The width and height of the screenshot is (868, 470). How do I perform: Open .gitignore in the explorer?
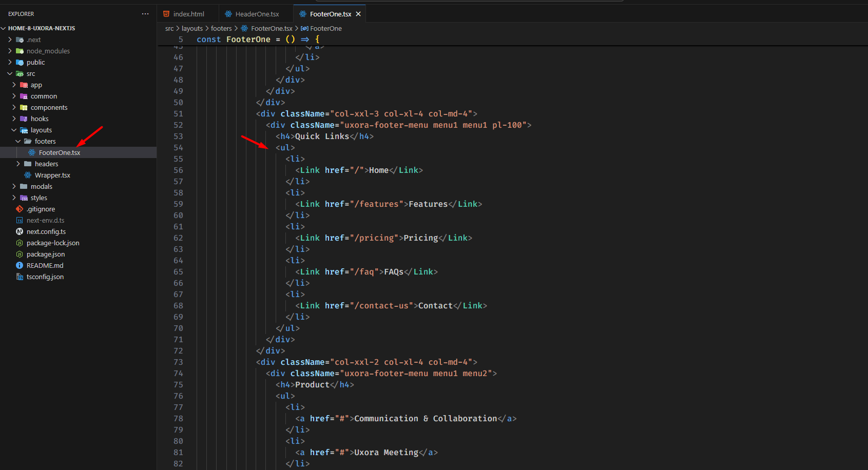click(x=41, y=209)
